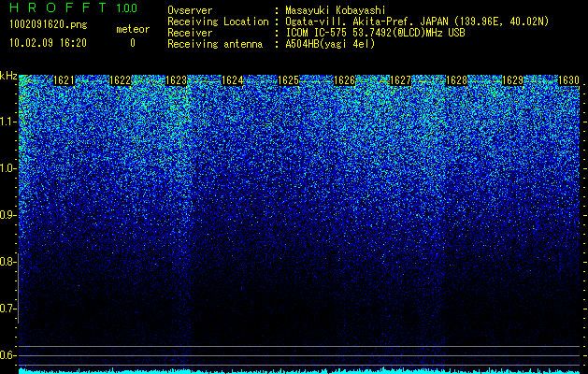Click the 1629 time marker
This screenshot has width=588, height=374.
click(x=512, y=80)
